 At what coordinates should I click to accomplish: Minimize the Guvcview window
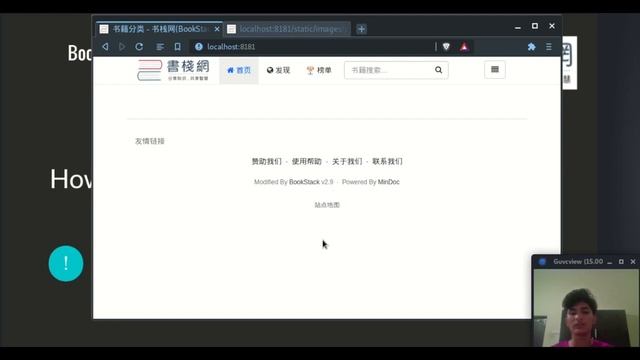(609, 262)
